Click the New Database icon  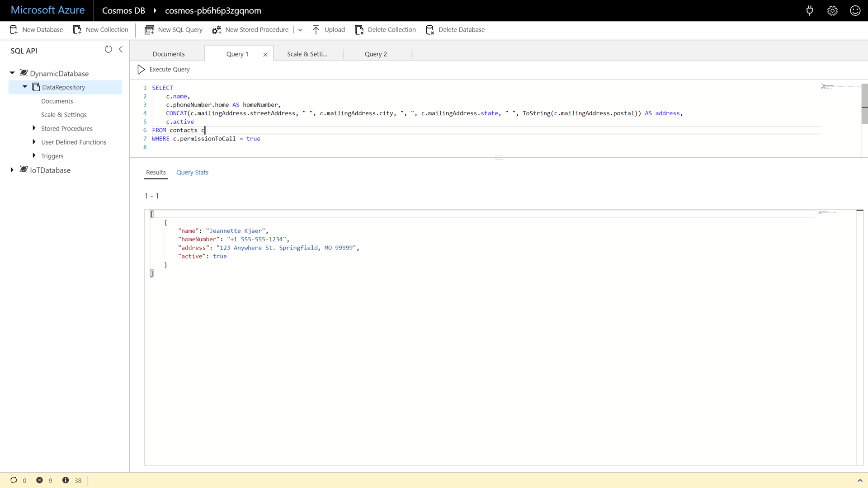[x=14, y=30]
